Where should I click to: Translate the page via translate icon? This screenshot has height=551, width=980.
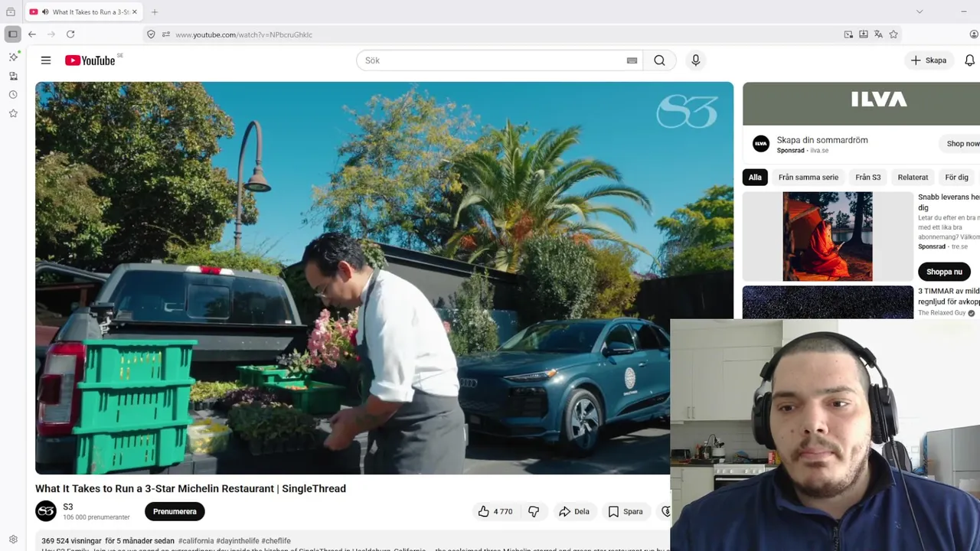click(x=878, y=34)
